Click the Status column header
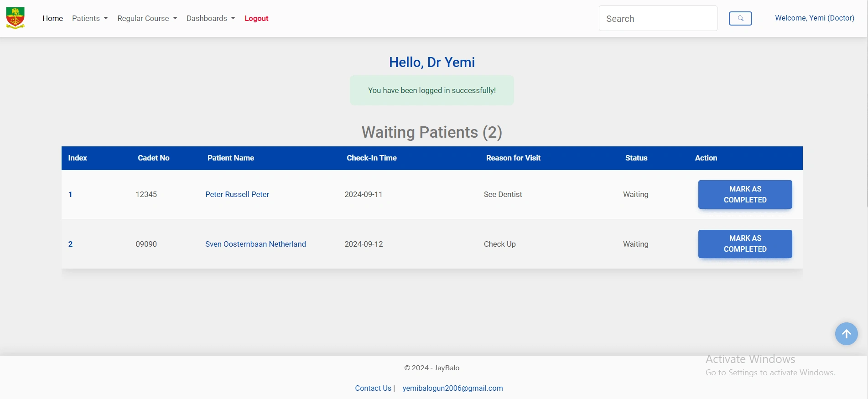 tap(636, 158)
